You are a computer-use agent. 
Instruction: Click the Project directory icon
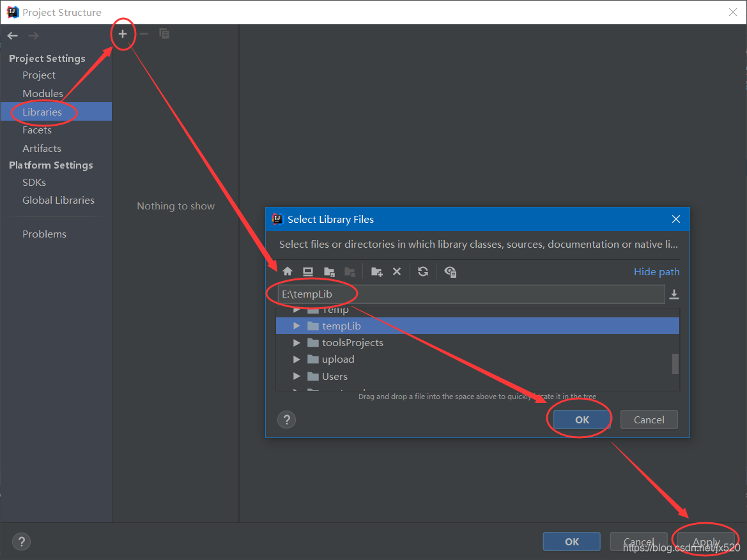[x=328, y=272]
